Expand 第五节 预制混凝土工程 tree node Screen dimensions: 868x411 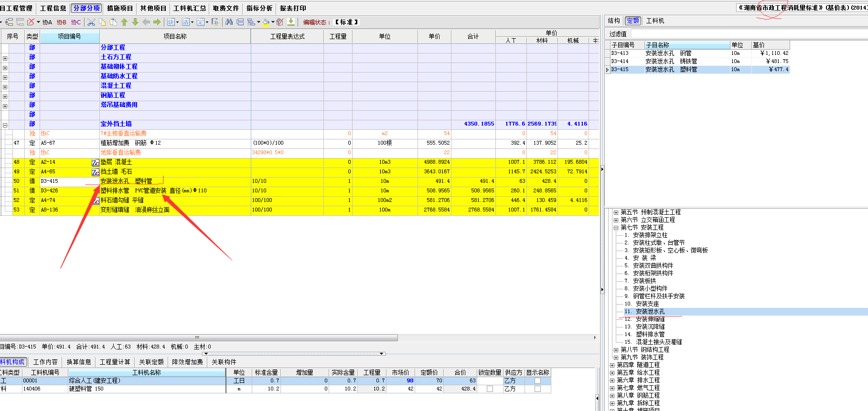[x=616, y=212]
